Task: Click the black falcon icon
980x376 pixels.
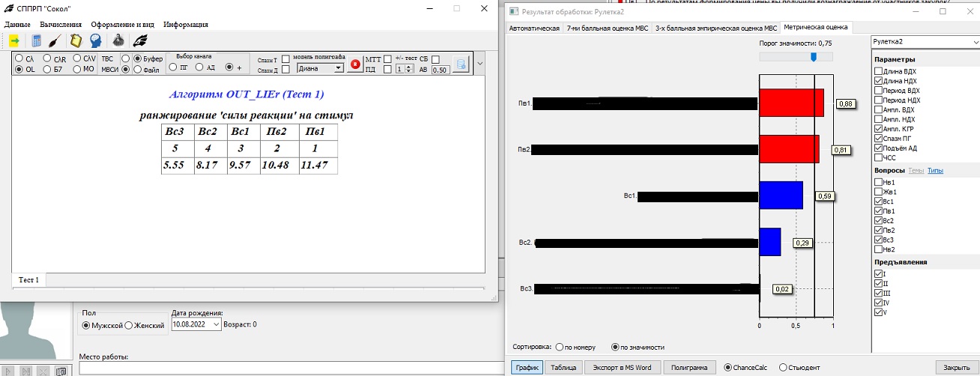Action: (139, 41)
